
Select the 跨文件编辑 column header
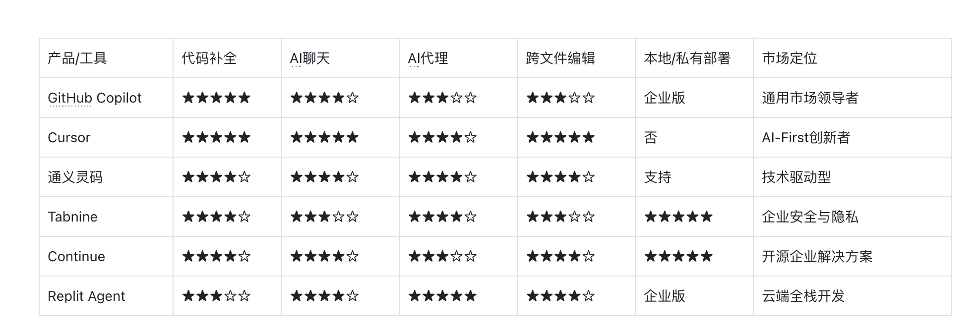point(560,58)
